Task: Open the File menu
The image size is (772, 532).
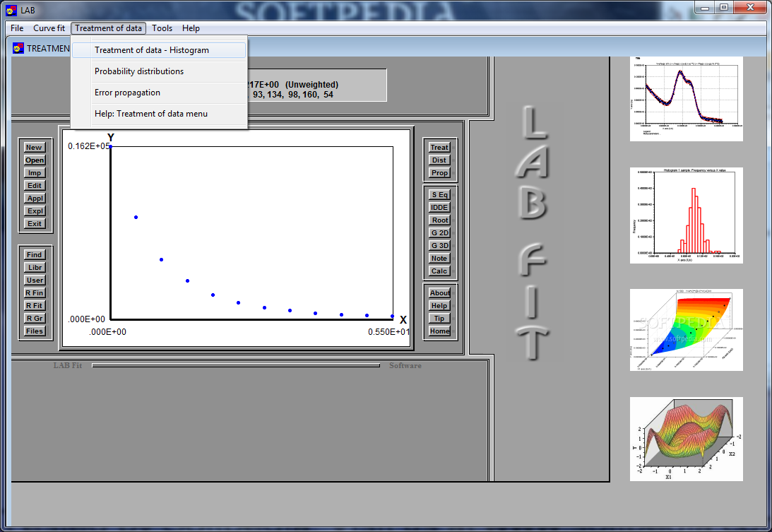Action: (17, 28)
